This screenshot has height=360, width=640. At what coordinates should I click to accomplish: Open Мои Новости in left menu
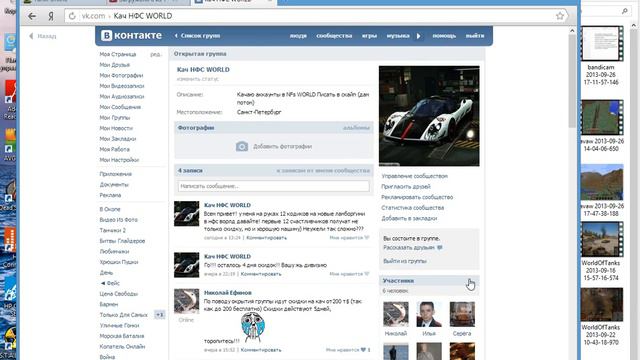(116, 129)
